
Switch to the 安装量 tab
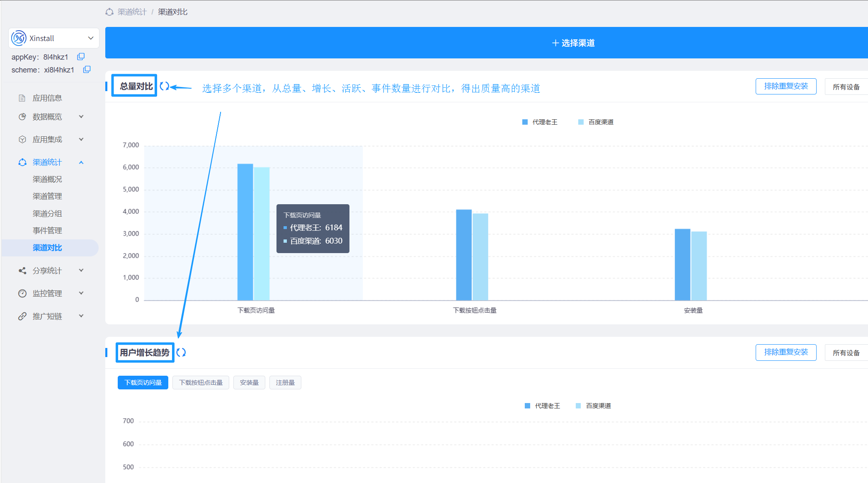click(249, 382)
